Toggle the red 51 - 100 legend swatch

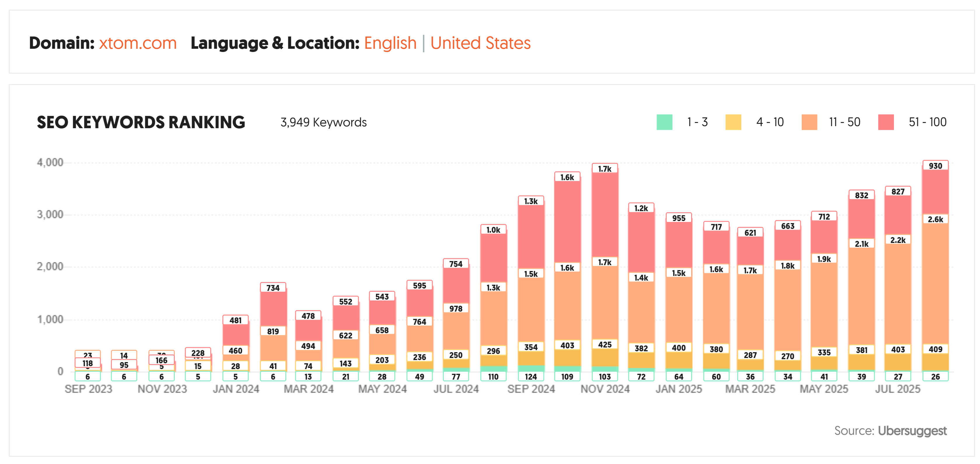pyautogui.click(x=886, y=122)
